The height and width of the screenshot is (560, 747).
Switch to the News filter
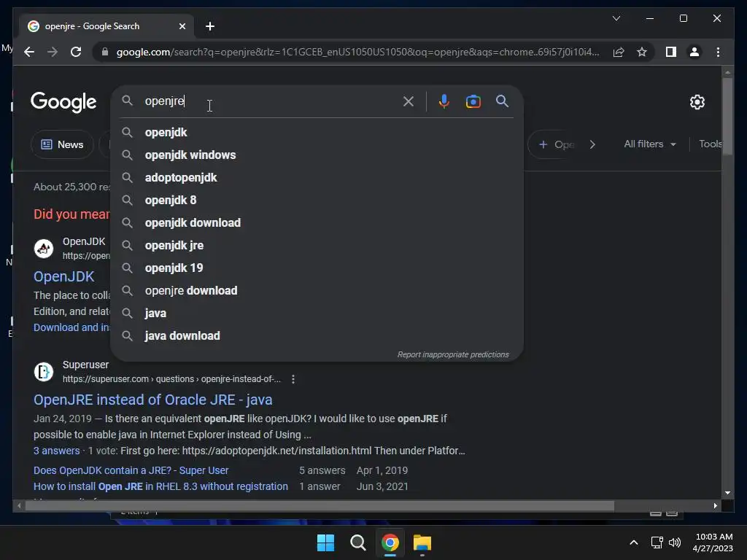click(62, 144)
